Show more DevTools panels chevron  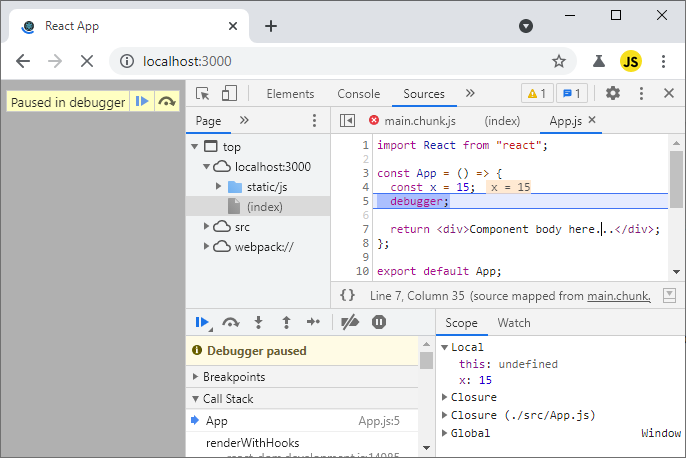tap(470, 93)
